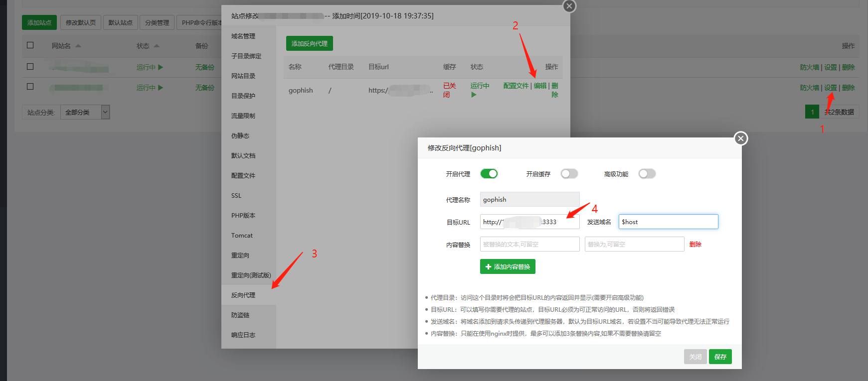Image resolution: width=868 pixels, height=381 pixels.
Task: Click the 添加站点 button
Action: (39, 22)
